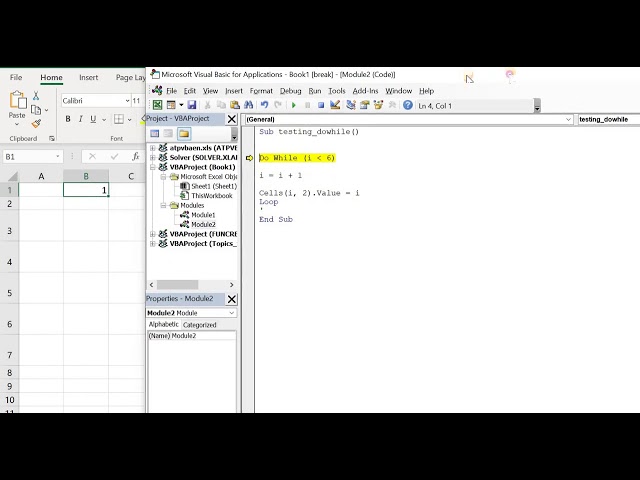Screen dimensions: 640x480
Task: Open Find with the binoculars icon
Action: (x=248, y=105)
